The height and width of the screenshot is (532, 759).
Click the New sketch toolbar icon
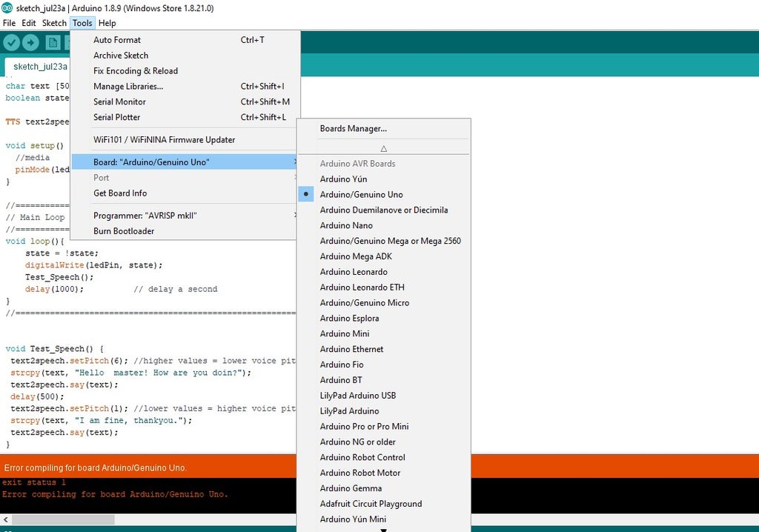[53, 42]
